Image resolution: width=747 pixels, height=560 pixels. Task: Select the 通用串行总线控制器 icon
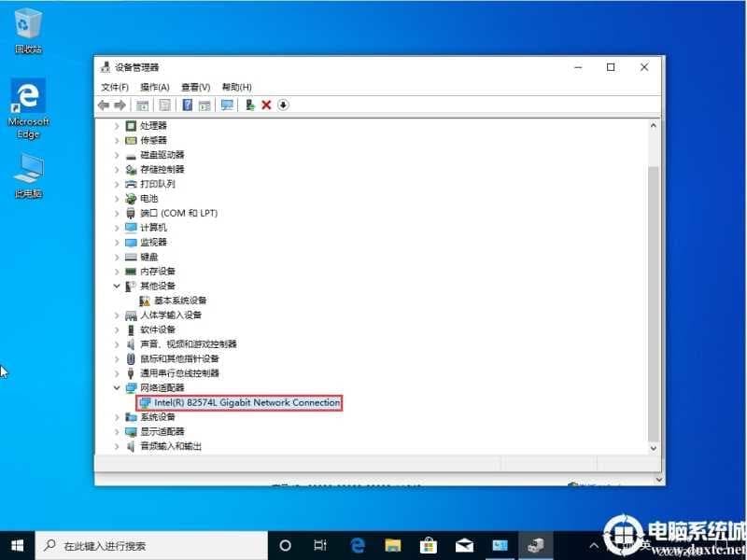131,373
